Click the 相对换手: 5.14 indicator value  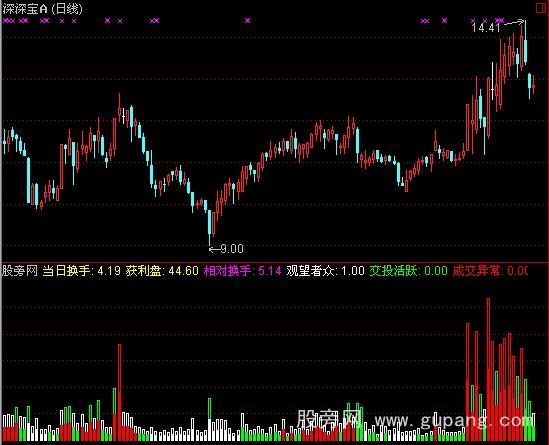(243, 271)
